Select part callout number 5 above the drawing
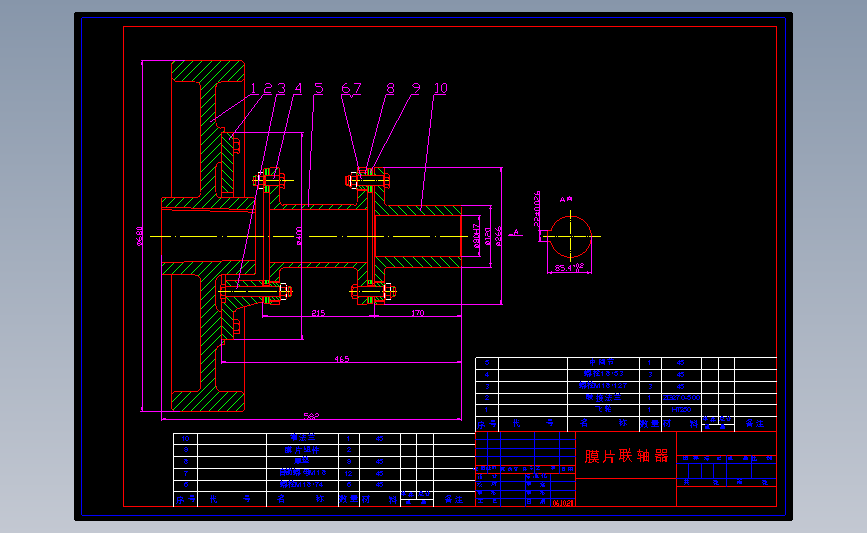Screen dimensions: 867x533 318,88
